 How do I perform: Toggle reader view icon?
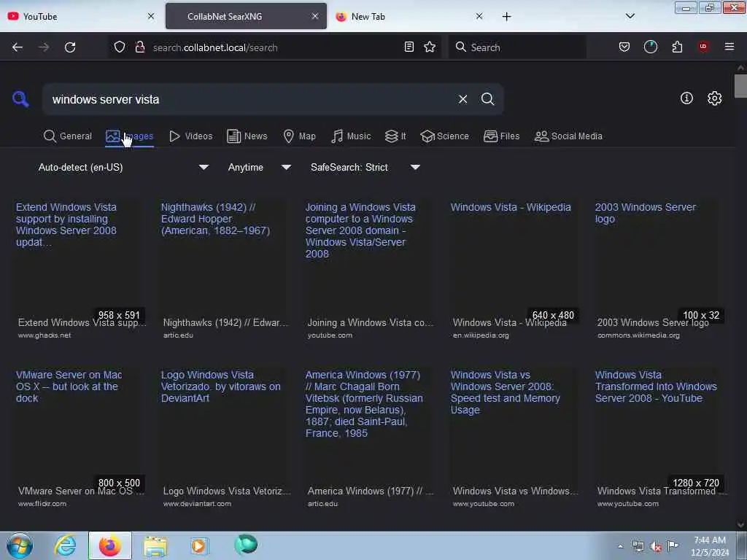click(x=409, y=47)
